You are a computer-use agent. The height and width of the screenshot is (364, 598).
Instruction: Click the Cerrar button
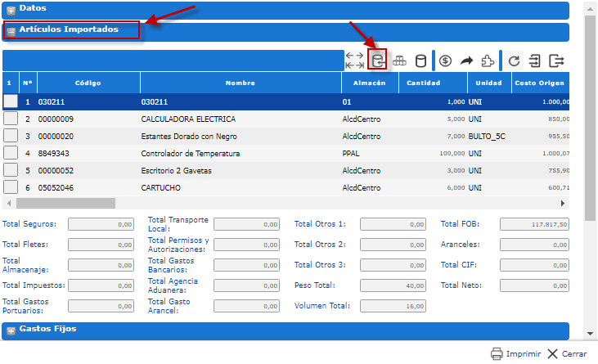click(566, 354)
